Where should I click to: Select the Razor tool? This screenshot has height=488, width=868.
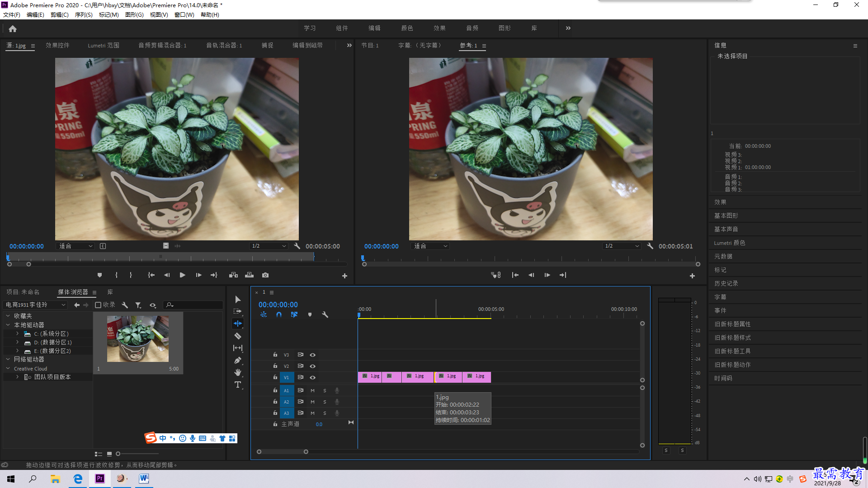point(238,336)
